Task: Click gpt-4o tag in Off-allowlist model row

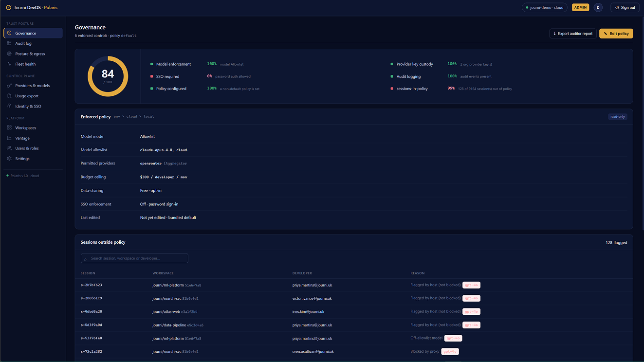Action: pyautogui.click(x=453, y=338)
